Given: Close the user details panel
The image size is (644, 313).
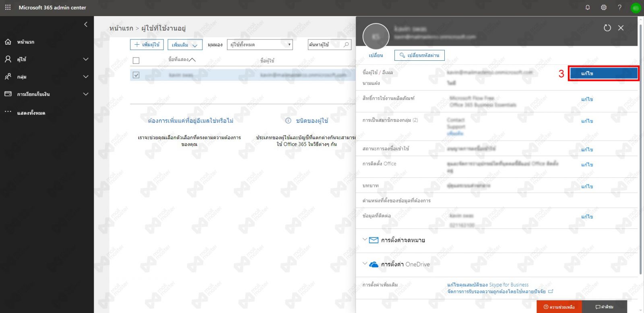Looking at the screenshot, I should [x=621, y=28].
